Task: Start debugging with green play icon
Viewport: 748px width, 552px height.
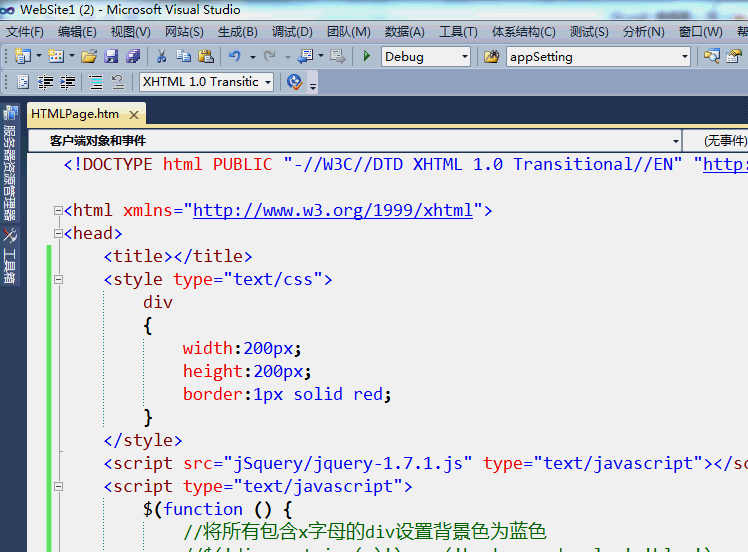Action: 367,57
